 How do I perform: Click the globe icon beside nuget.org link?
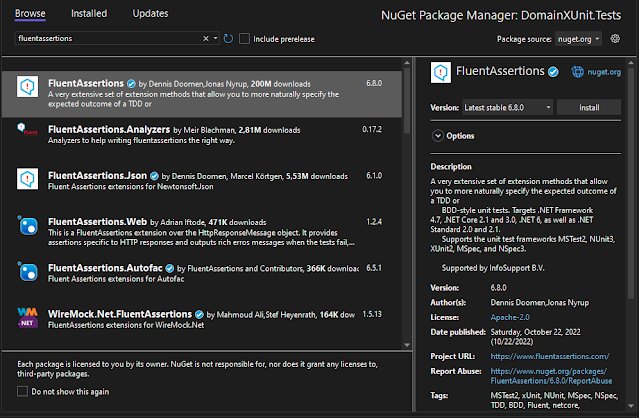click(577, 72)
